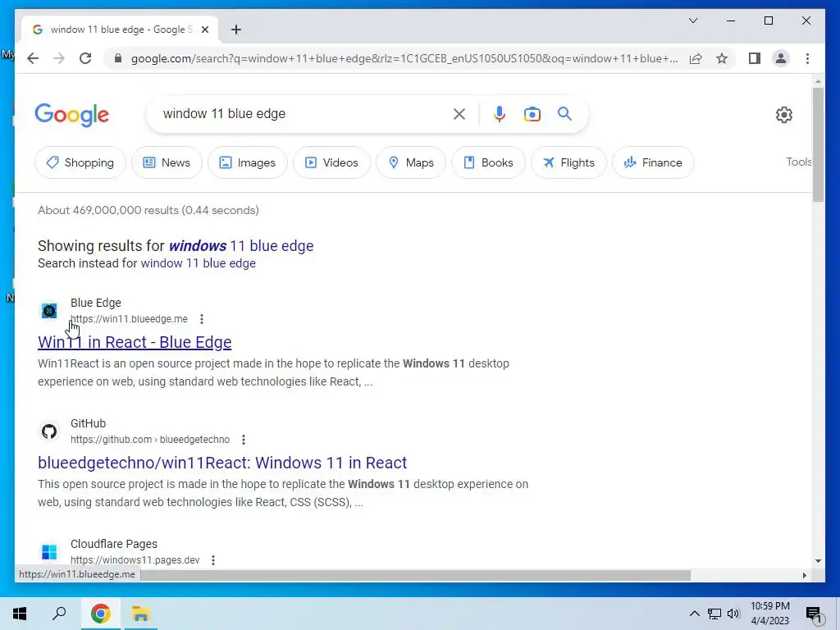Open a new browser tab
840x630 pixels.
tap(236, 30)
